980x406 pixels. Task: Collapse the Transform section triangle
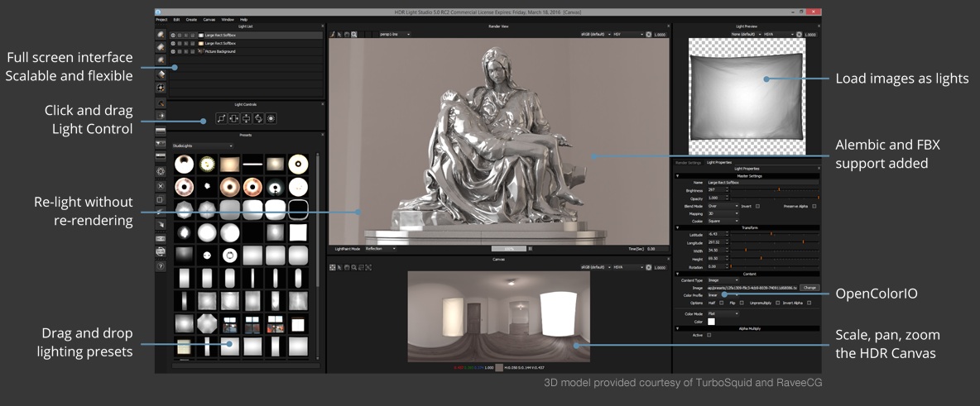coord(678,228)
